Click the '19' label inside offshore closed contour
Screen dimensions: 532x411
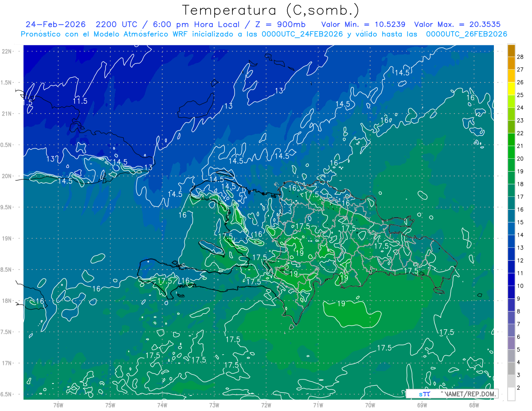(341, 304)
